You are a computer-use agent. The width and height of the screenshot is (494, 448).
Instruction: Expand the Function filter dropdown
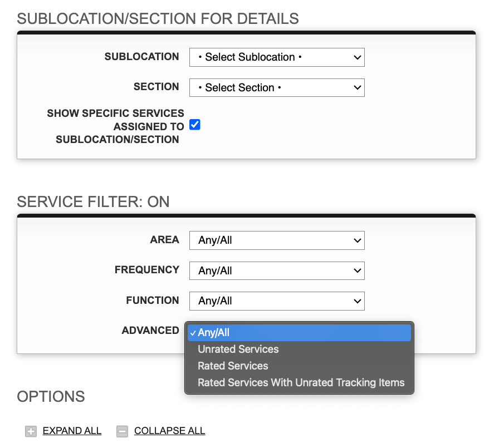[277, 301]
